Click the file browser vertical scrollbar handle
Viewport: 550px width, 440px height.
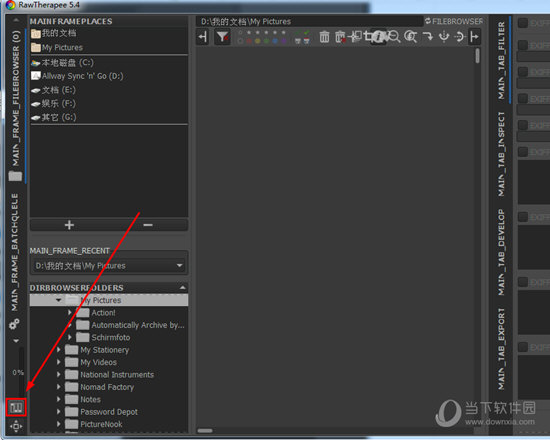(x=477, y=56)
